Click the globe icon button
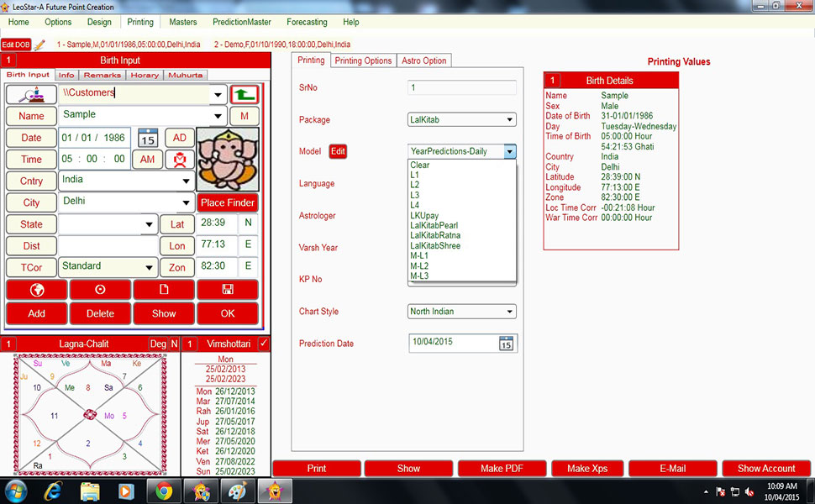Image resolution: width=815 pixels, height=504 pixels. pyautogui.click(x=37, y=290)
